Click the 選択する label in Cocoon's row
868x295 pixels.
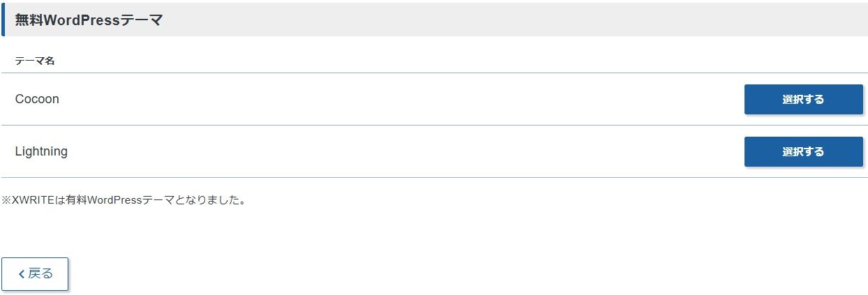[x=803, y=99]
